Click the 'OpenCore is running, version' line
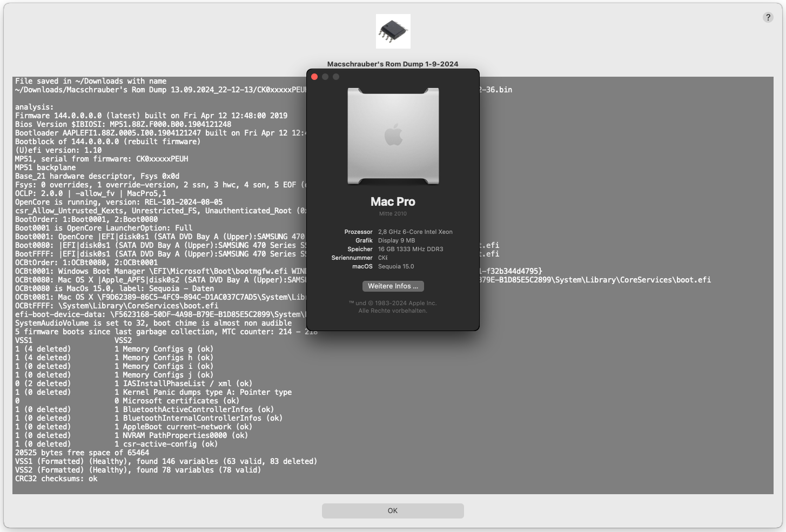The image size is (786, 532). pos(119,202)
